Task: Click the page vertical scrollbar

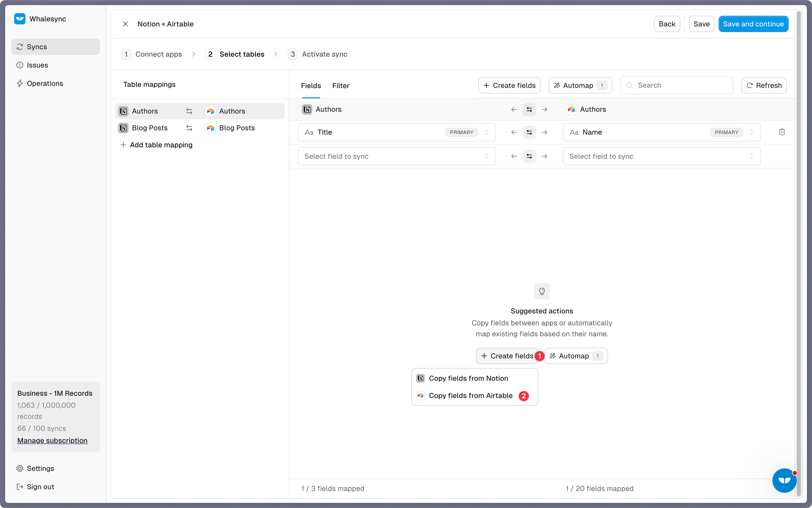Action: pyautogui.click(x=799, y=254)
